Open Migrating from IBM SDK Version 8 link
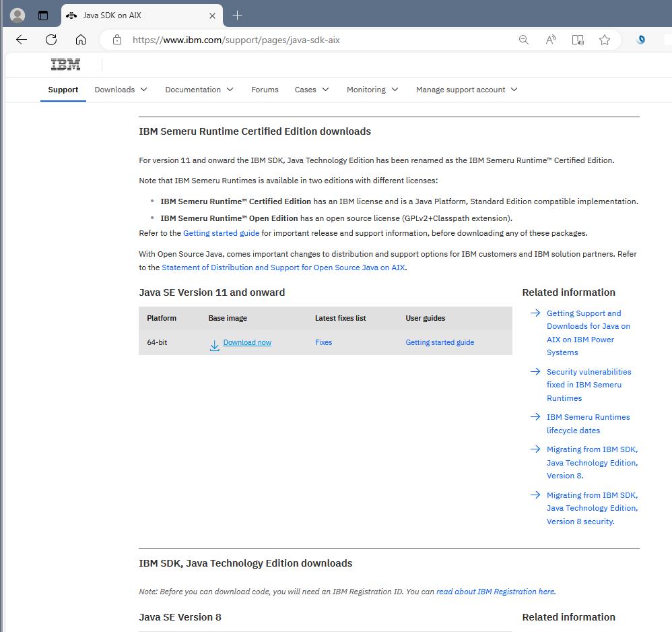This screenshot has height=632, width=672. tap(593, 463)
